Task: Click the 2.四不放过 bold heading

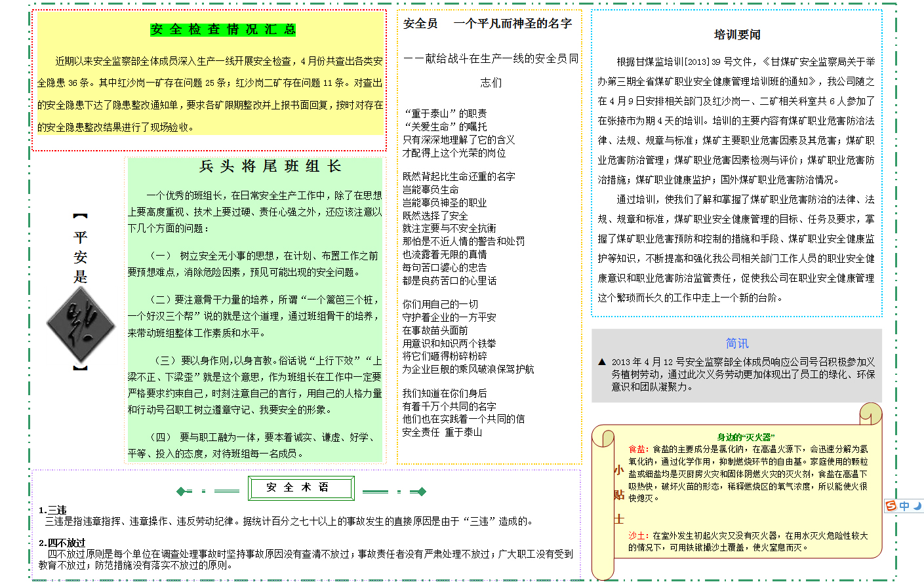Action: pos(62,543)
